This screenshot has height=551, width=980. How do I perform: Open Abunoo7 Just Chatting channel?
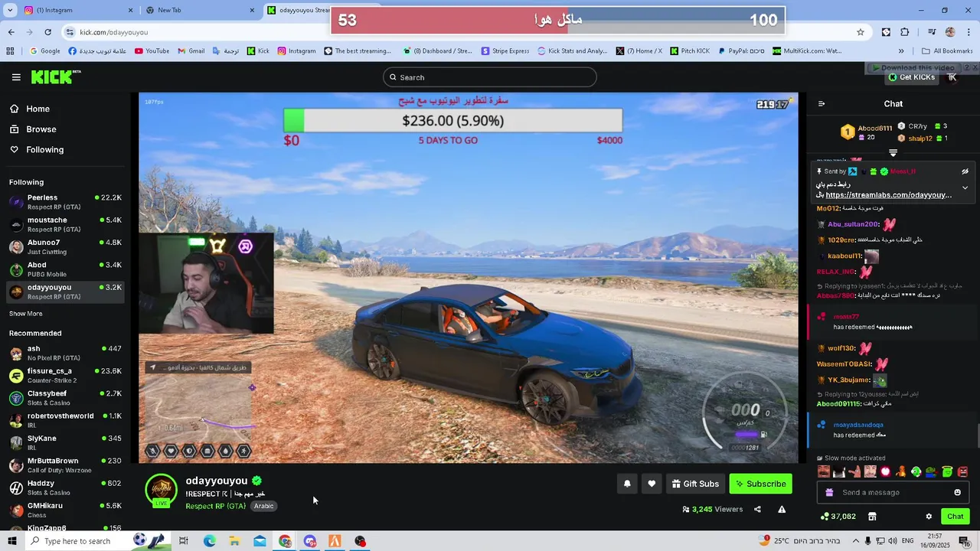click(x=65, y=247)
